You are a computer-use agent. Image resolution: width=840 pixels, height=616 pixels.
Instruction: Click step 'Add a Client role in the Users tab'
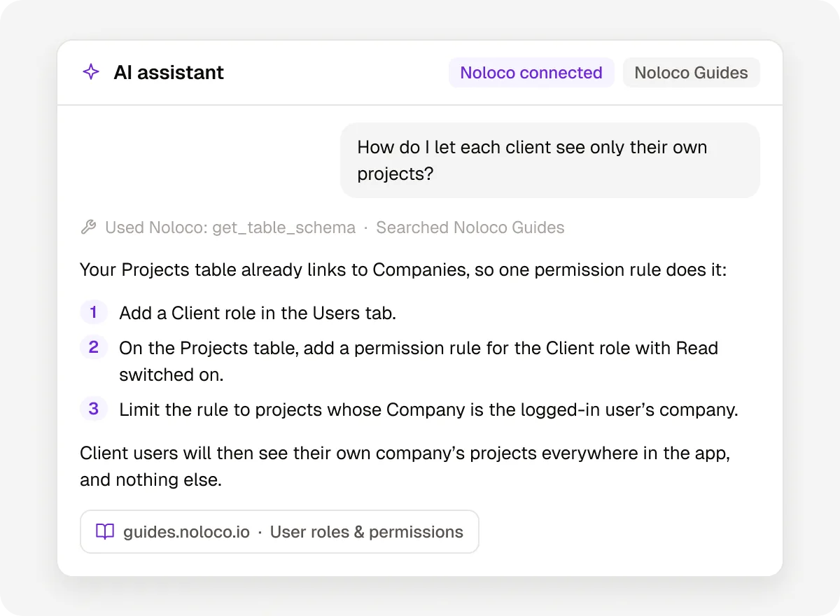(258, 313)
